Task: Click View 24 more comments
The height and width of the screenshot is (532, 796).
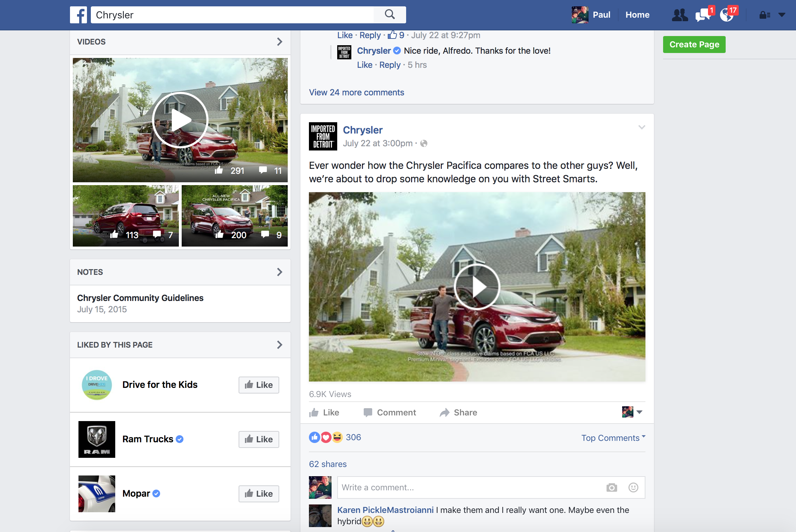Action: (x=356, y=93)
